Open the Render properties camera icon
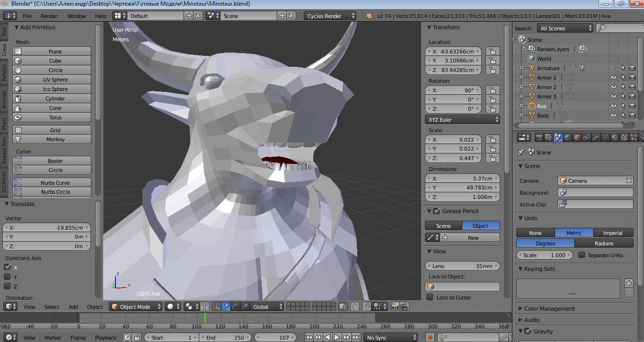The height and width of the screenshot is (342, 644). coord(539,137)
